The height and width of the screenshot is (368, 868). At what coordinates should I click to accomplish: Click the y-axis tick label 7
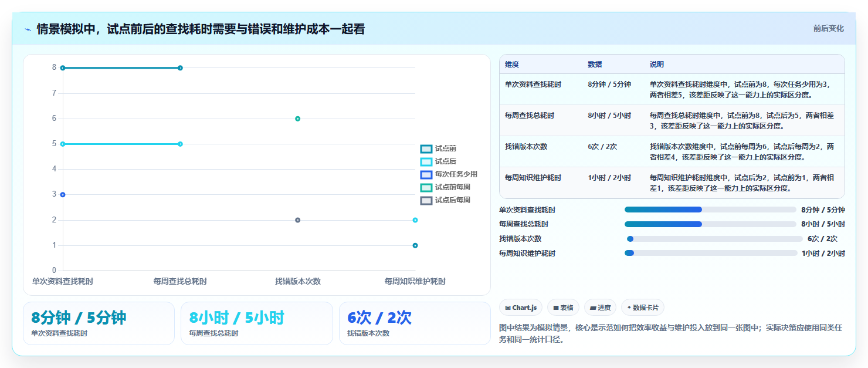(54, 93)
